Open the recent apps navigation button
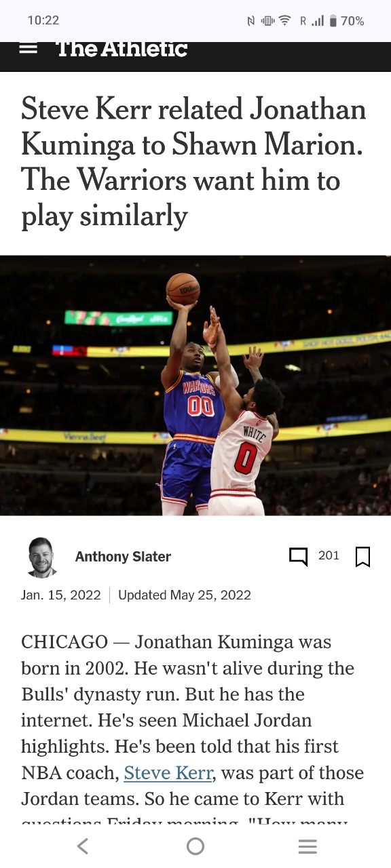391x868 pixels. coord(308,846)
